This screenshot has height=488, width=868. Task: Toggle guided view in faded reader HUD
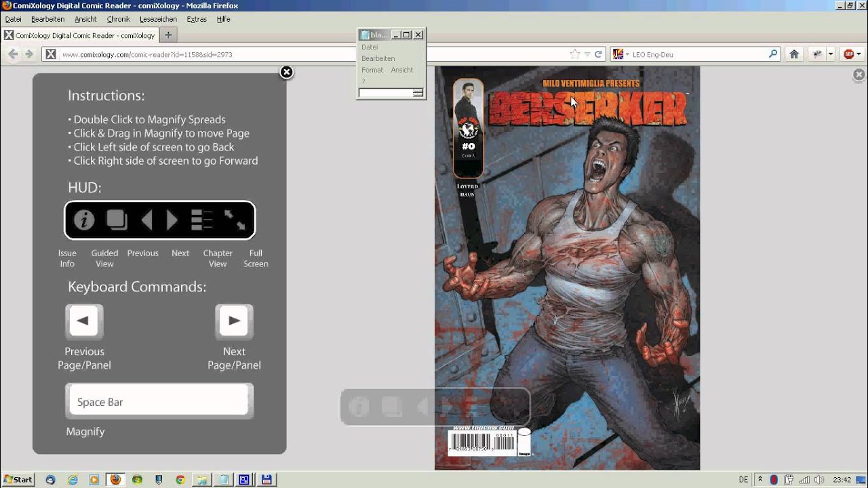coord(392,407)
